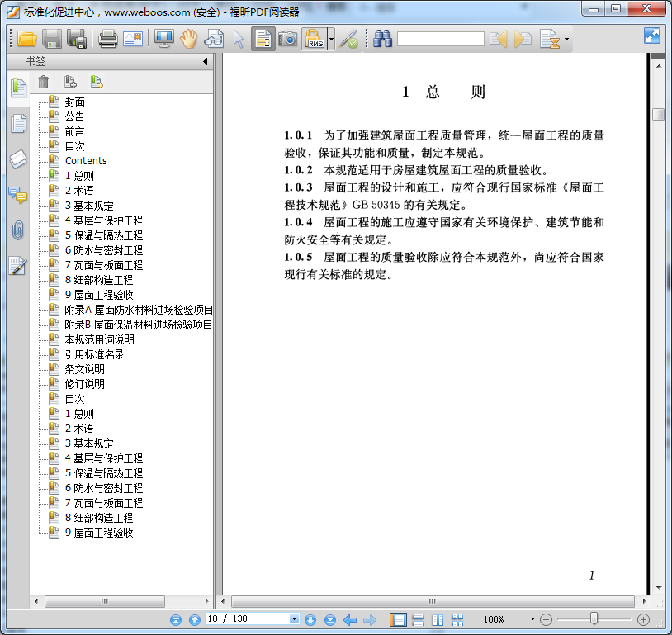672x635 pixels.
Task: Click the Print icon in toolbar
Action: coord(108,39)
